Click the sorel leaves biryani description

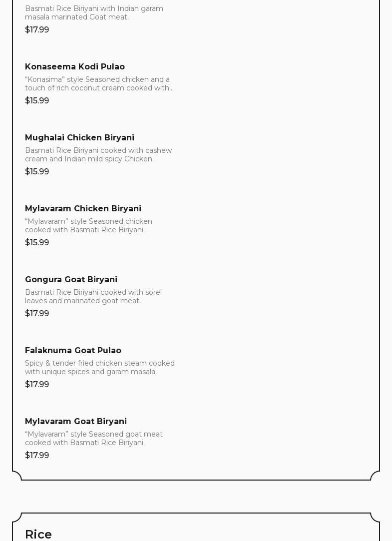(93, 296)
